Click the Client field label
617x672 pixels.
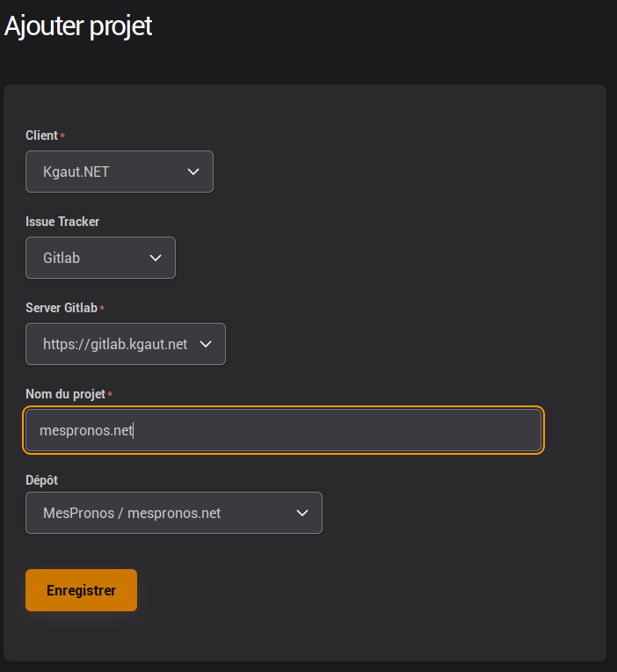[41, 135]
